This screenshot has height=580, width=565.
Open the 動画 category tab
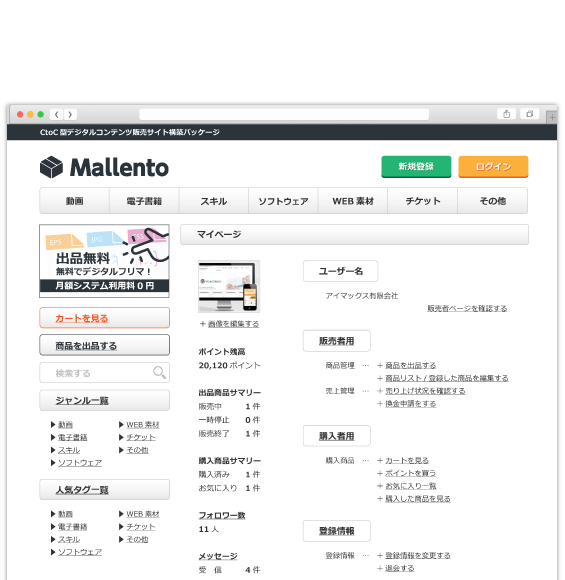(74, 201)
